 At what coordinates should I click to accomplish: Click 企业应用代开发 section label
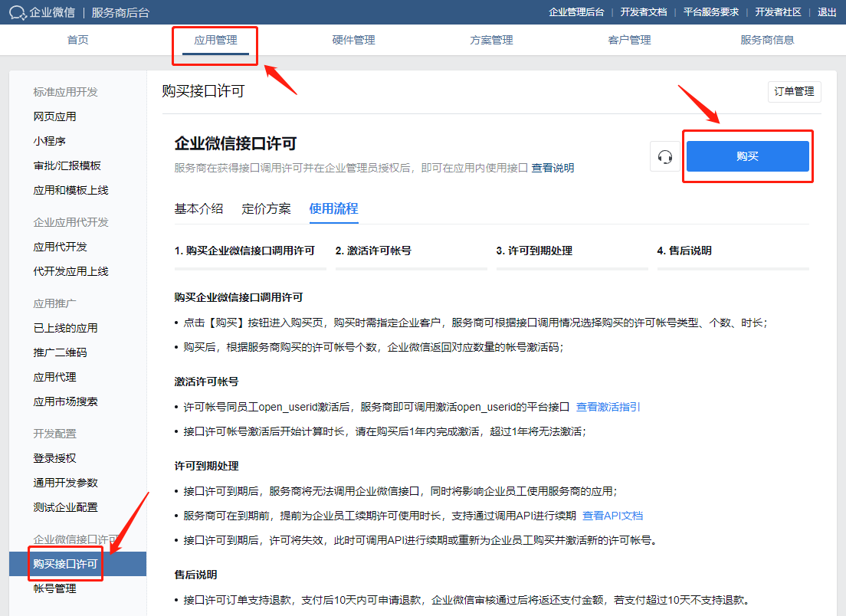click(x=70, y=222)
